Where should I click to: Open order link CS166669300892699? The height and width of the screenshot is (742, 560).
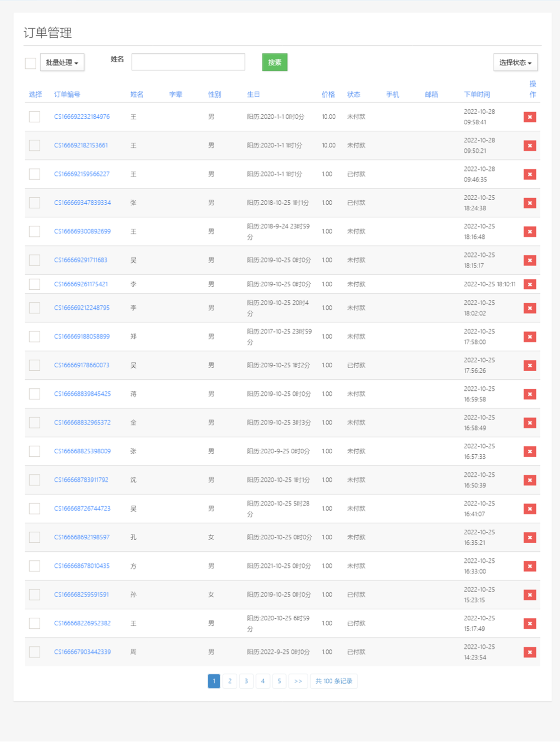[x=82, y=231]
